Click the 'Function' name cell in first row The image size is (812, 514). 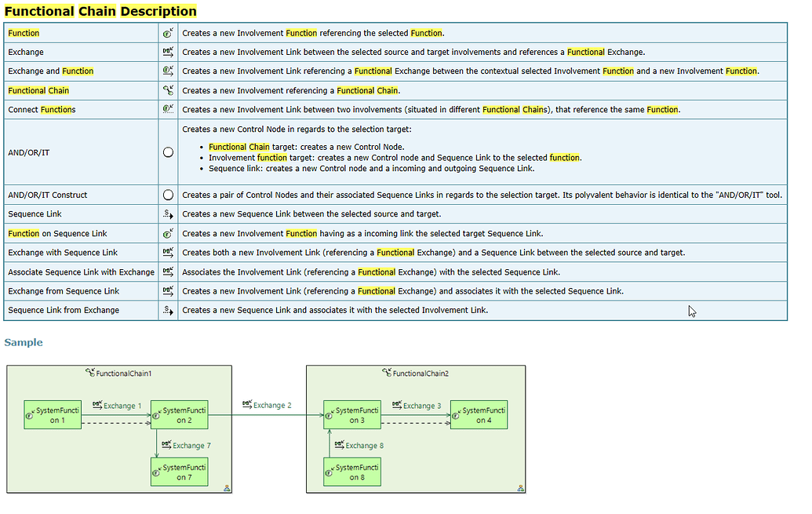(81, 33)
